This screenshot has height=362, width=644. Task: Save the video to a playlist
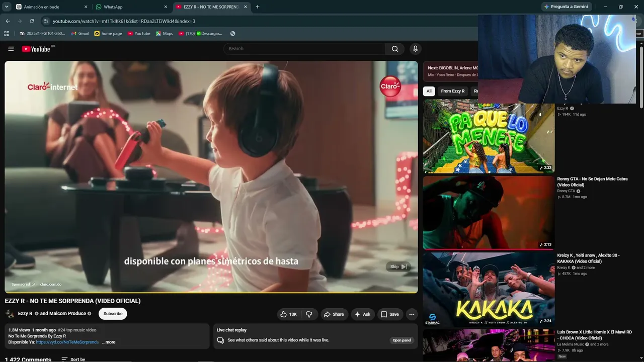390,314
